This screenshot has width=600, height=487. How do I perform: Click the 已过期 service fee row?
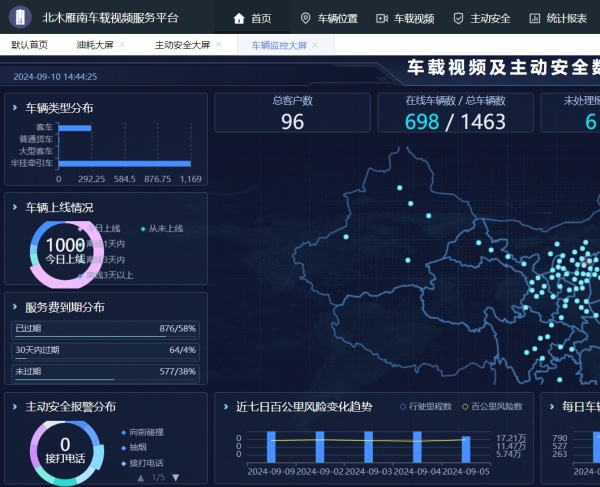pos(105,329)
